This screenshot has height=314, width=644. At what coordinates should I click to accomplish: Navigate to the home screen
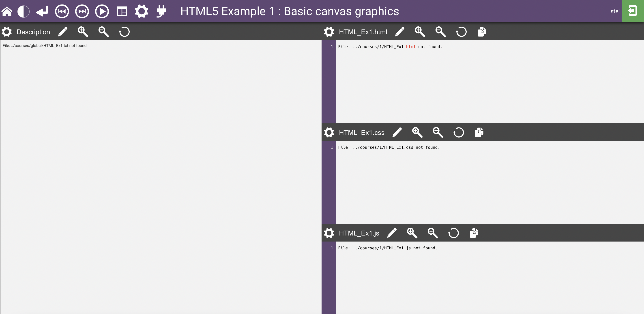tap(7, 11)
